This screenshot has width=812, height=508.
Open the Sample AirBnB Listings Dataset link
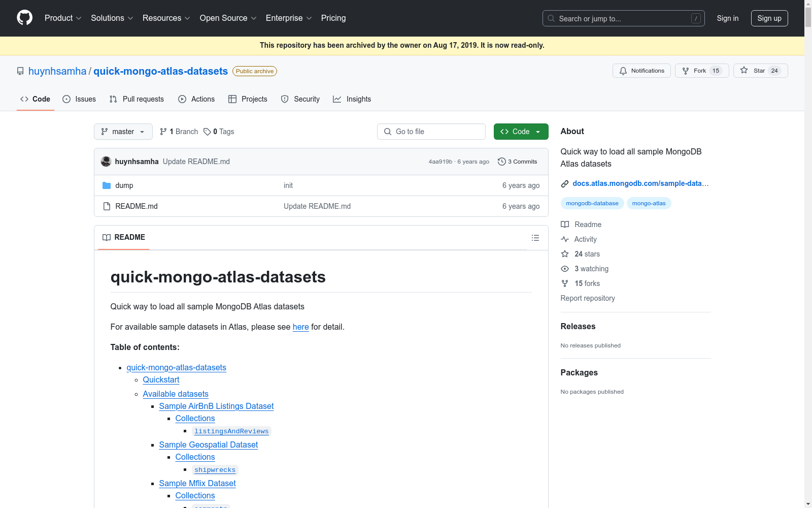(x=216, y=406)
